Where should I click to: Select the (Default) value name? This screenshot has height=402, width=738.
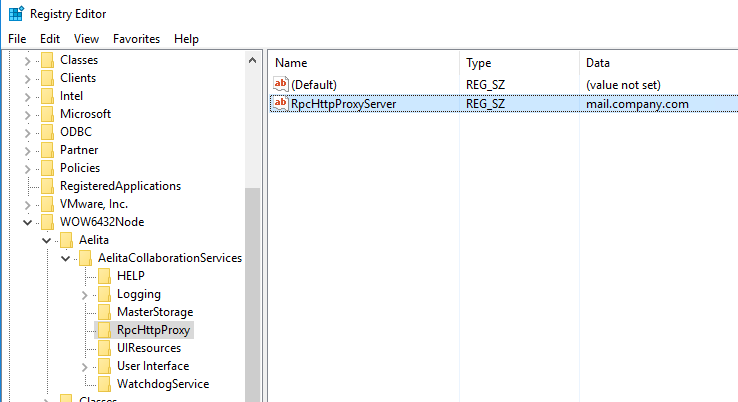314,85
